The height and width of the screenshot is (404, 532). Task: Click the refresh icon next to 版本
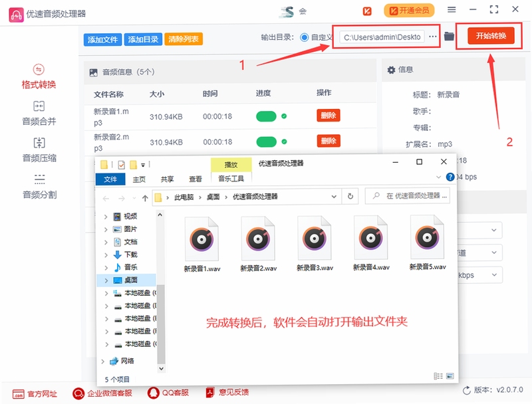tap(467, 391)
